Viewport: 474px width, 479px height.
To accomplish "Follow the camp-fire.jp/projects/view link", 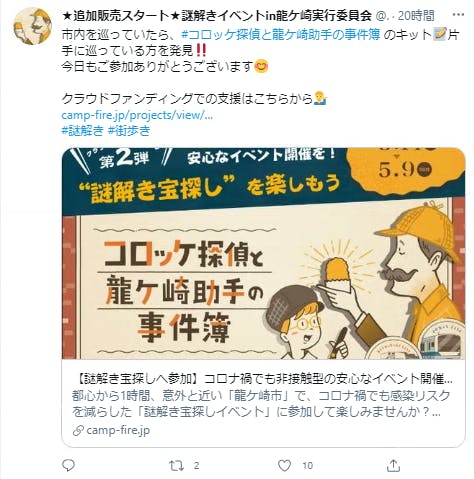I will (x=137, y=115).
